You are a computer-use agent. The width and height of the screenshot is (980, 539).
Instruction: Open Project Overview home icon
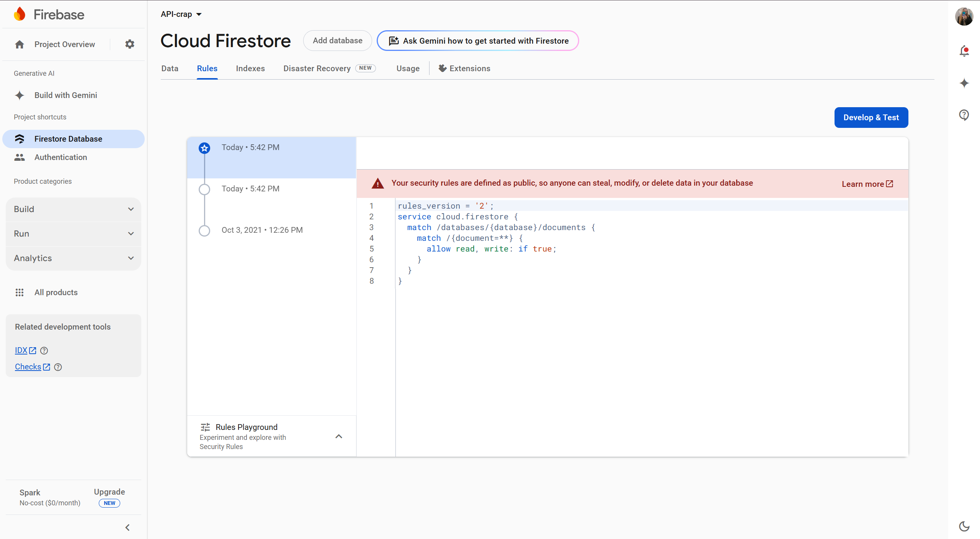click(20, 44)
